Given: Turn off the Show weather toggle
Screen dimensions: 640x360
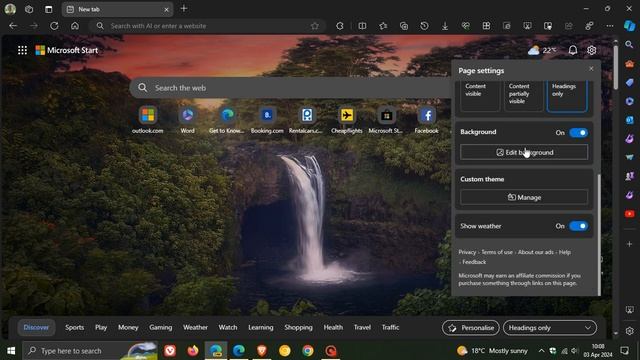Looking at the screenshot, I should [578, 226].
